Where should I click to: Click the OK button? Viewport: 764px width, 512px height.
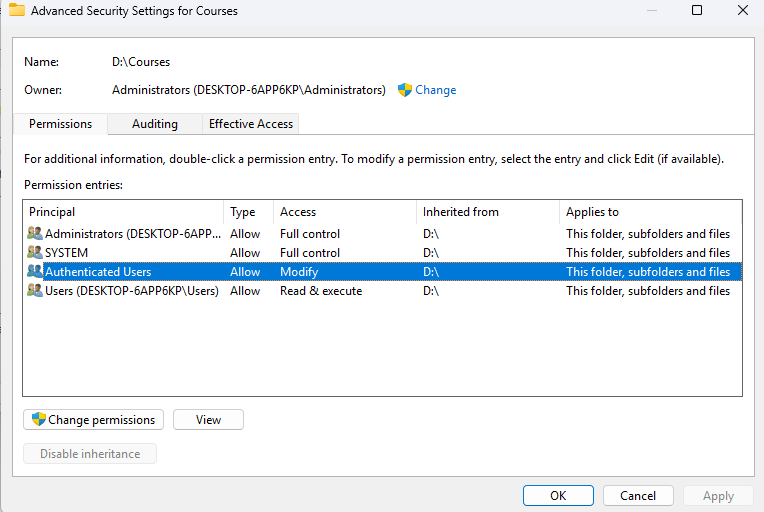click(558, 496)
